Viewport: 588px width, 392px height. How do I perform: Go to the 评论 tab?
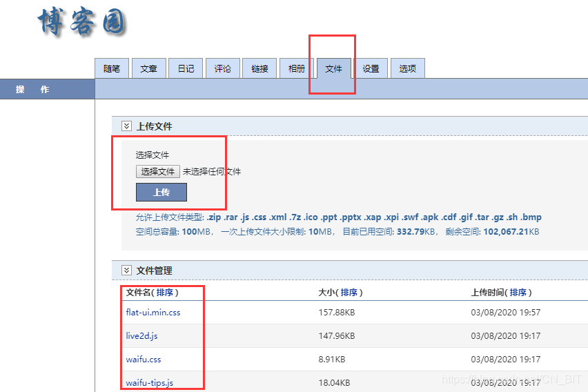coord(223,68)
